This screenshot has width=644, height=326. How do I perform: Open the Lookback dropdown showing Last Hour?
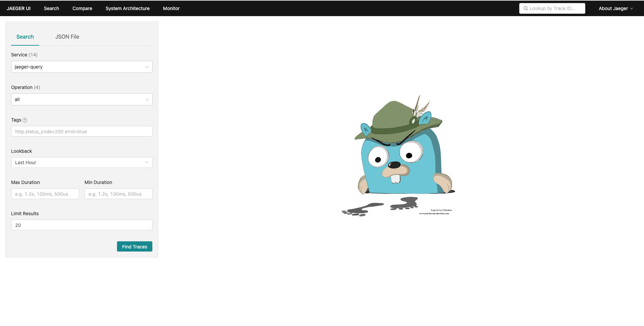coord(82,162)
